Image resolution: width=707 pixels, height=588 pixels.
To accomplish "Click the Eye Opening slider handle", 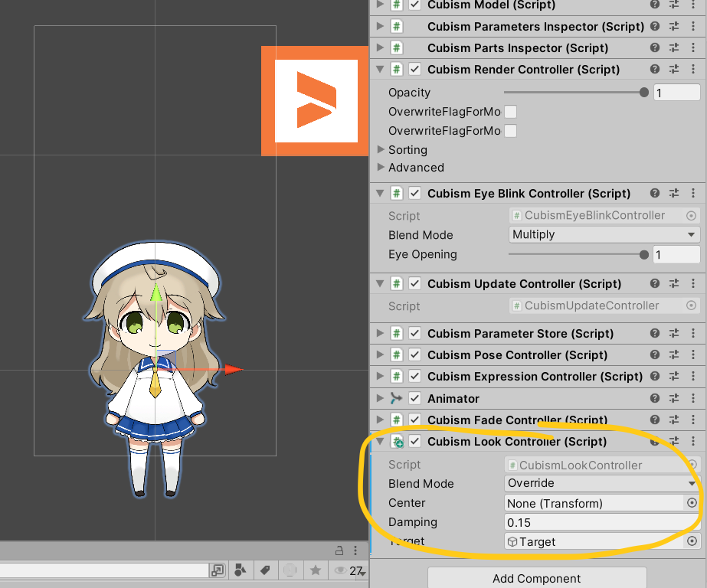I will 644,255.
